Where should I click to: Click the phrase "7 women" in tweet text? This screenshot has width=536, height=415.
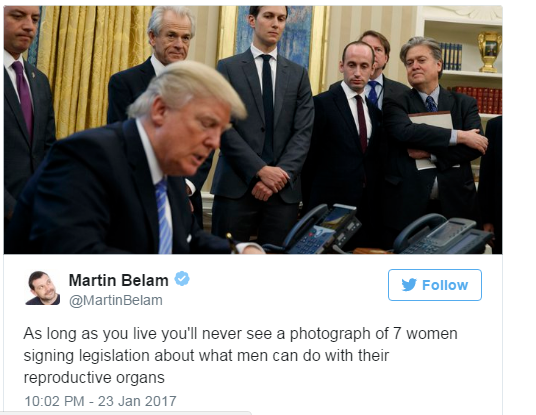pyautogui.click(x=425, y=333)
